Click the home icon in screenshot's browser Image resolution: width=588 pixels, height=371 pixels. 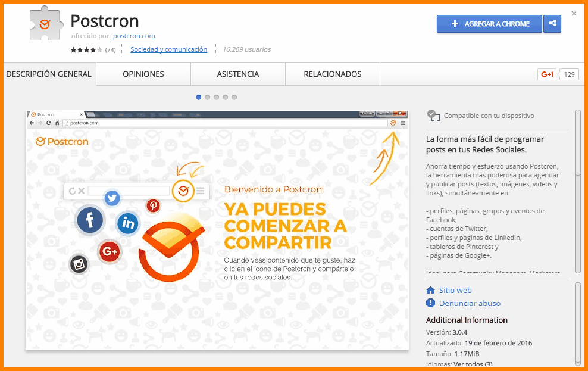57,123
